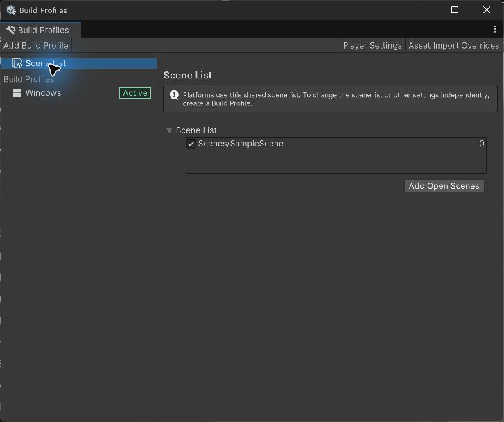Select the Windows build profile
The image size is (504, 422).
point(78,93)
